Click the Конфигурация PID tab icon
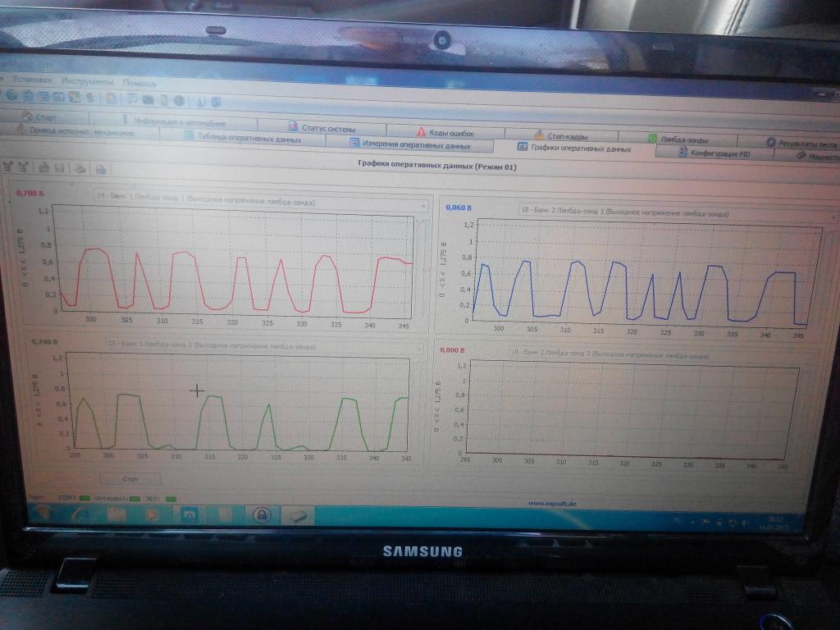The width and height of the screenshot is (840, 630). coord(681,153)
